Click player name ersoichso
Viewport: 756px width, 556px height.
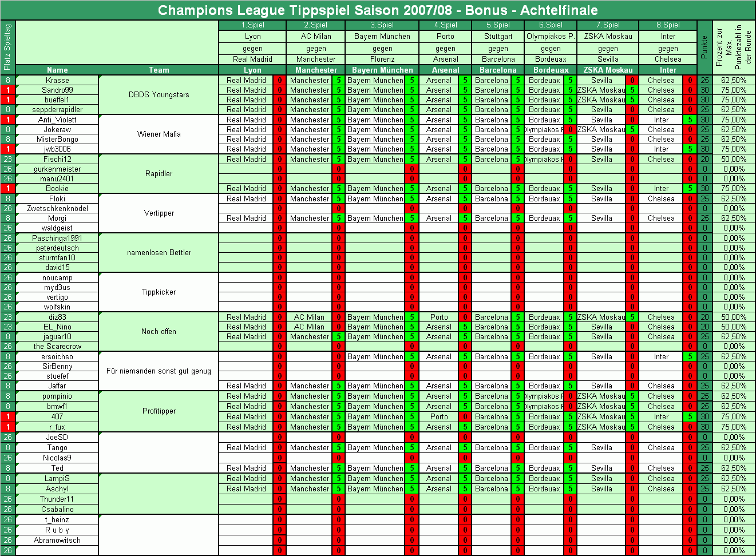click(x=57, y=357)
